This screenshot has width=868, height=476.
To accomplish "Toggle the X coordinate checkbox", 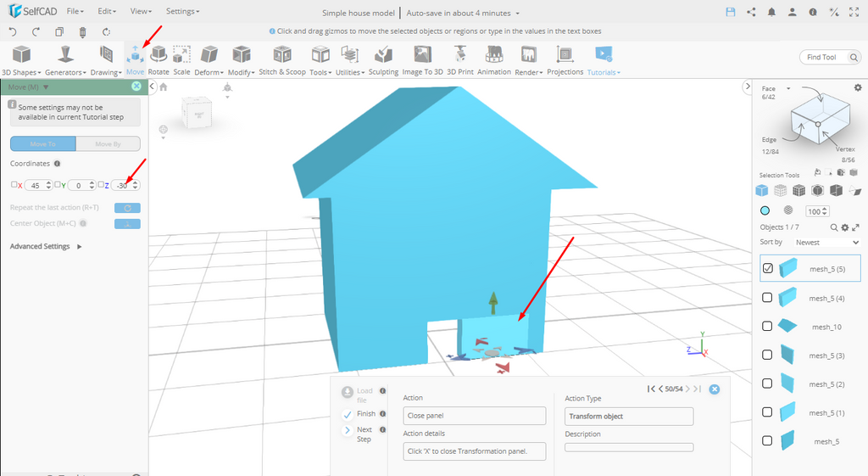I will pos(14,184).
